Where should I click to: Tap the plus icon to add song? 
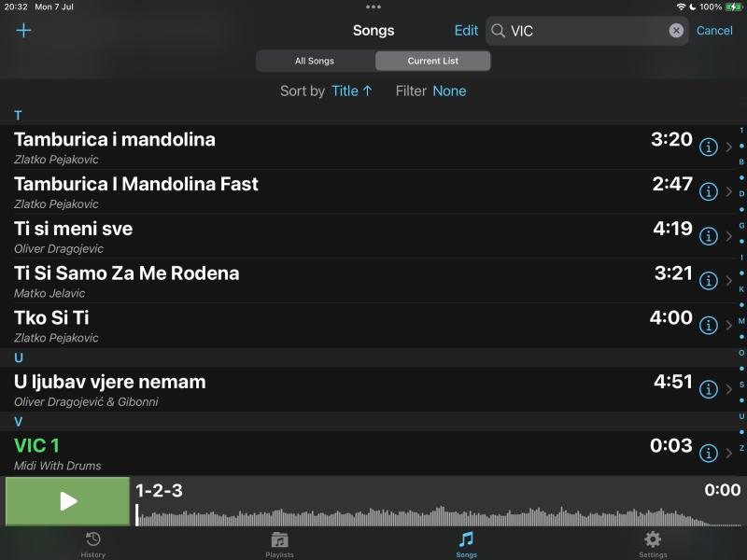point(23,31)
